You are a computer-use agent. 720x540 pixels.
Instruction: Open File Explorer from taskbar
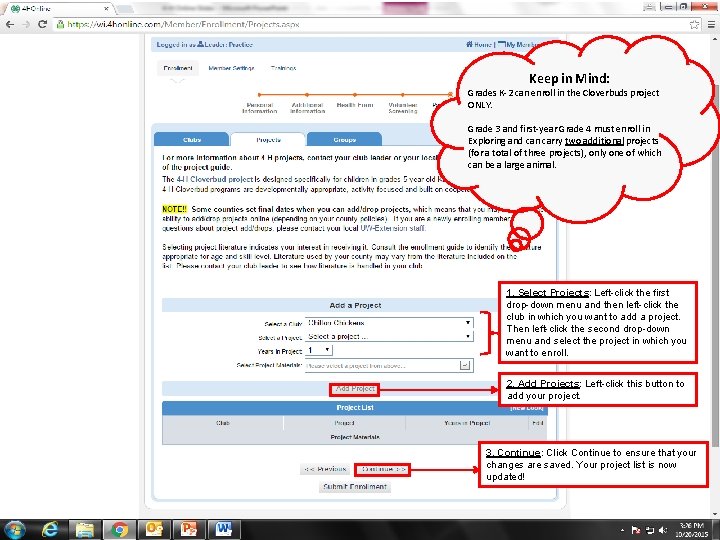(85, 530)
